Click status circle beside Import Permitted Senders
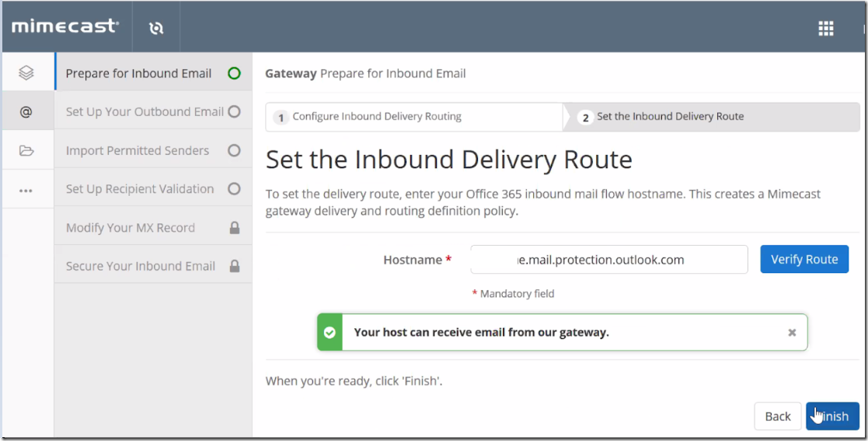This screenshot has height=441, width=868. tap(234, 150)
